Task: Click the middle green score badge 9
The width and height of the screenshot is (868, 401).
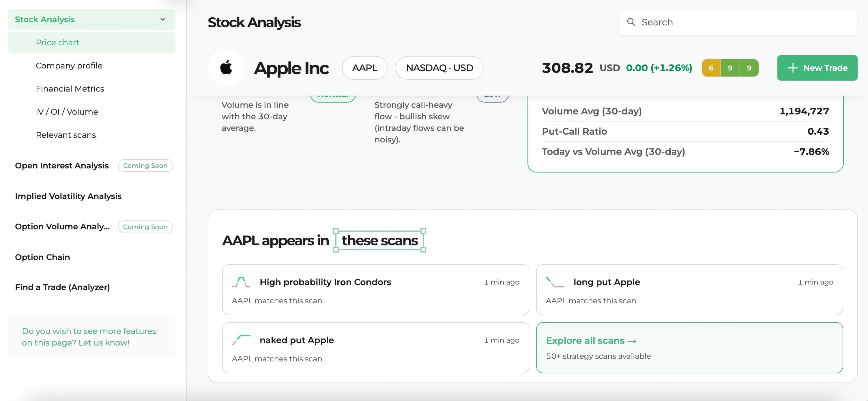Action: point(730,68)
